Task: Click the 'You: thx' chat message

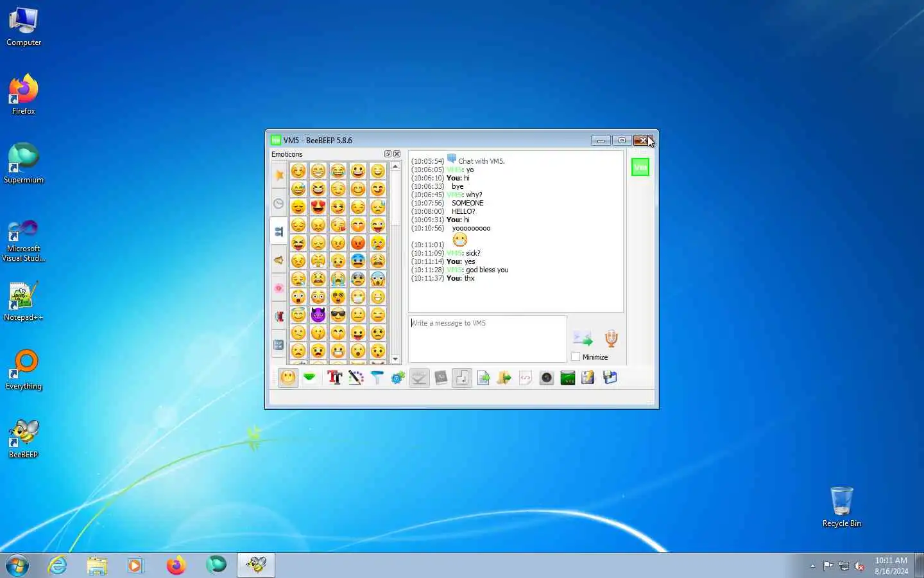Action: [x=461, y=278]
